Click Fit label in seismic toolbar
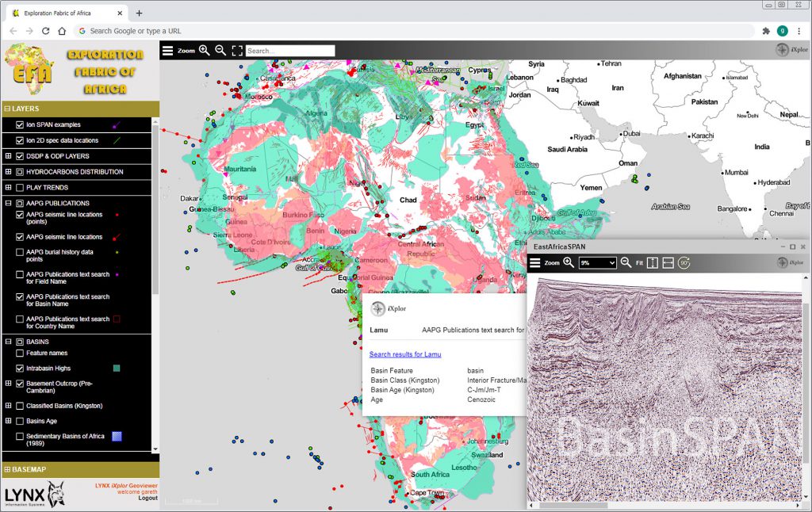This screenshot has width=812, height=512. point(639,263)
